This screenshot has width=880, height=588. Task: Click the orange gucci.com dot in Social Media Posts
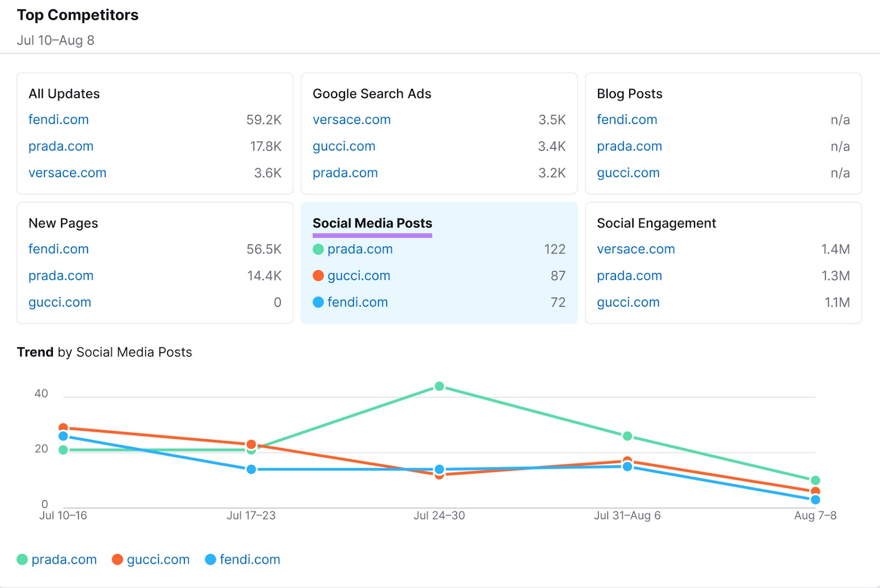(x=318, y=276)
